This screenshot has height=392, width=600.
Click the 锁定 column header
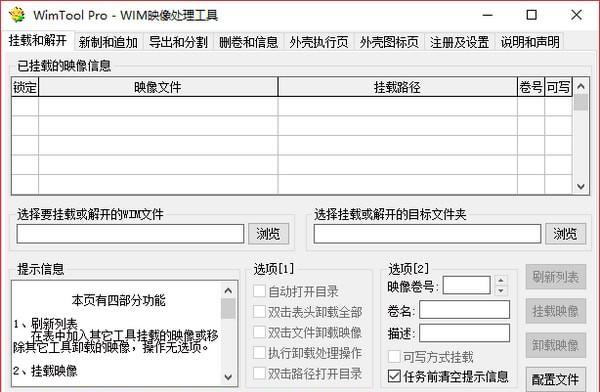(x=25, y=87)
